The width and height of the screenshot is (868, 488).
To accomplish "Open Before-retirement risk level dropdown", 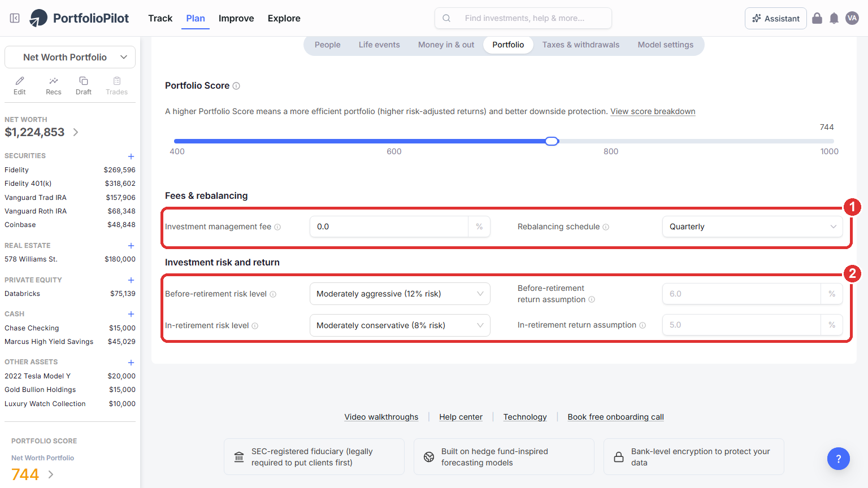I will click(400, 294).
